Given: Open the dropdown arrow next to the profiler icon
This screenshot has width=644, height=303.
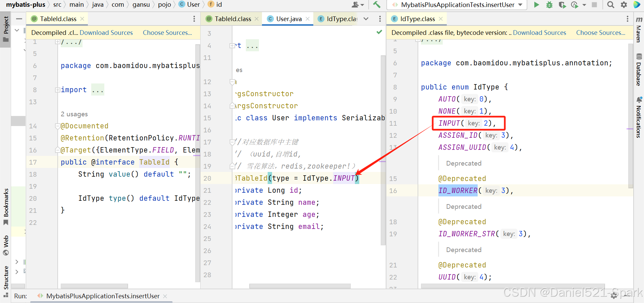Looking at the screenshot, I should pos(584,5).
